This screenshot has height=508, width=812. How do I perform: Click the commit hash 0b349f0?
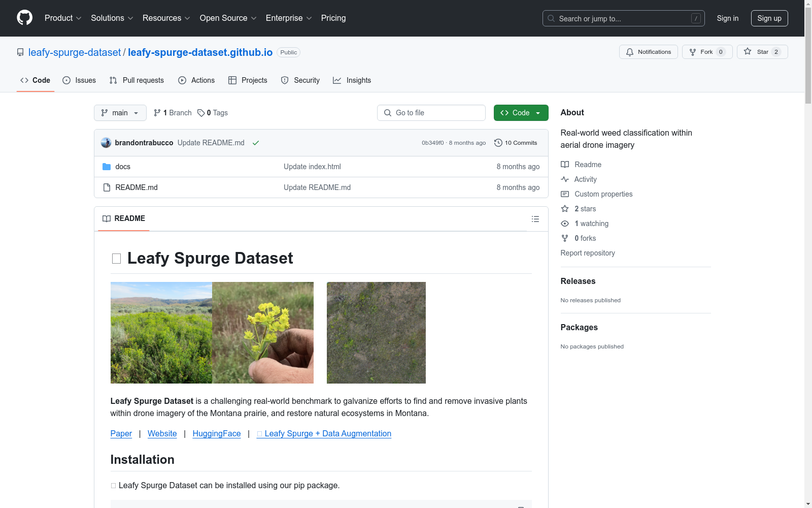[433, 143]
